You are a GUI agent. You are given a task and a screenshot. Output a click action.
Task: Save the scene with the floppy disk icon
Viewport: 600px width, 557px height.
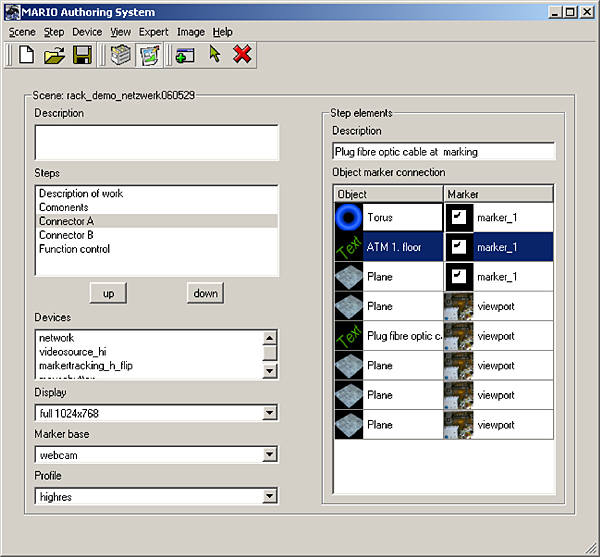82,55
